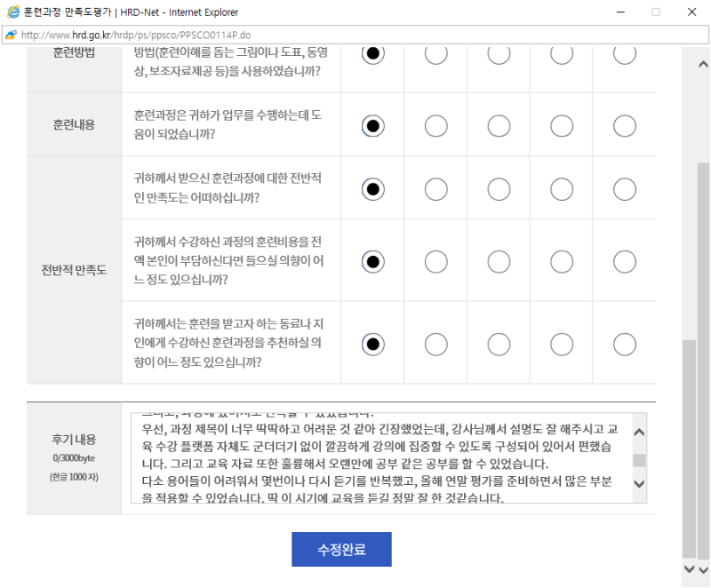Click the page icon in the address bar
This screenshot has width=711, height=588.
pos(11,35)
